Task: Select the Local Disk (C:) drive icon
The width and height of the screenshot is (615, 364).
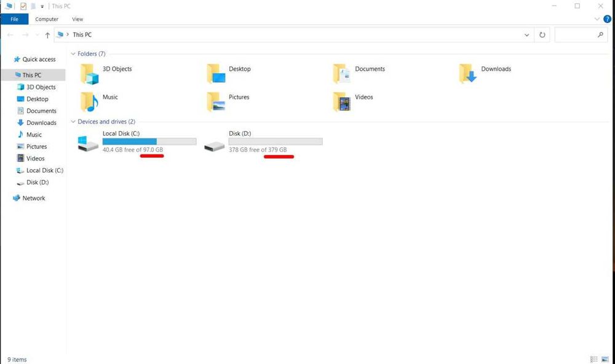Action: pyautogui.click(x=88, y=143)
